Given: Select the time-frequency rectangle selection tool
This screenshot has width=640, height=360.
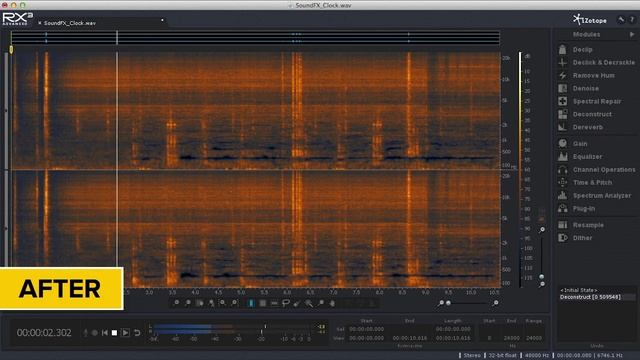Looking at the screenshot, I should tap(263, 303).
